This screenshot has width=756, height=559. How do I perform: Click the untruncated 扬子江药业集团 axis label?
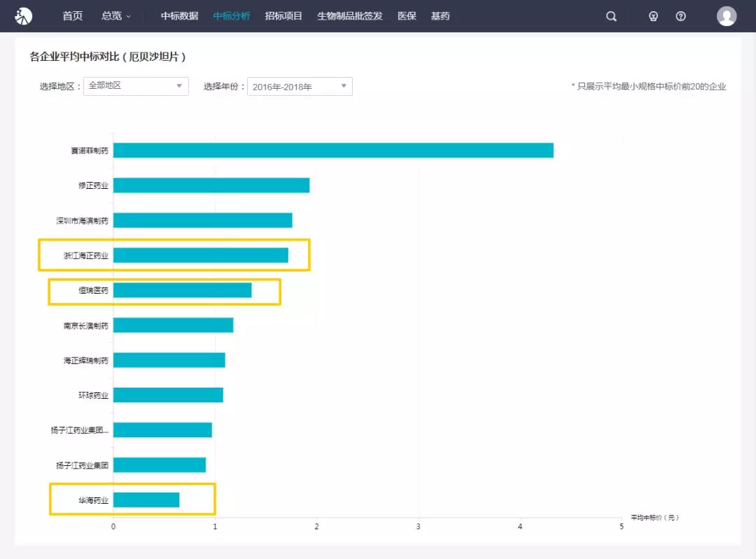tap(83, 465)
